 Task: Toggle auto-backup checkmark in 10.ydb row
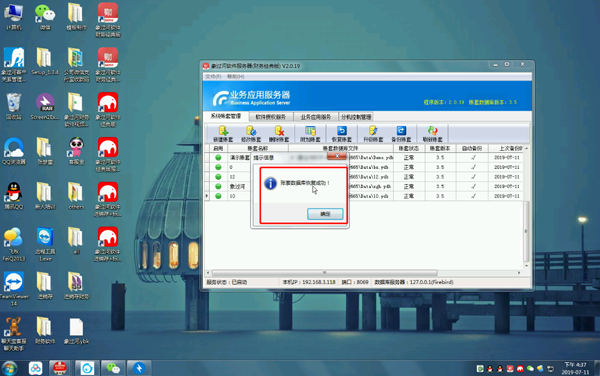tap(473, 196)
